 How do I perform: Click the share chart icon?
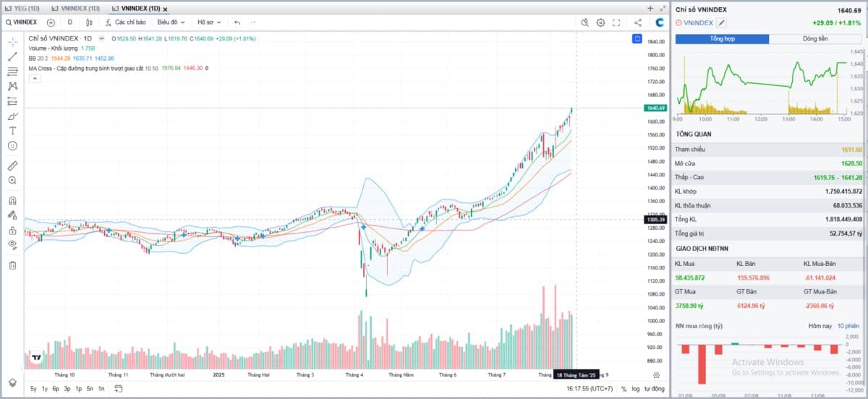click(637, 22)
